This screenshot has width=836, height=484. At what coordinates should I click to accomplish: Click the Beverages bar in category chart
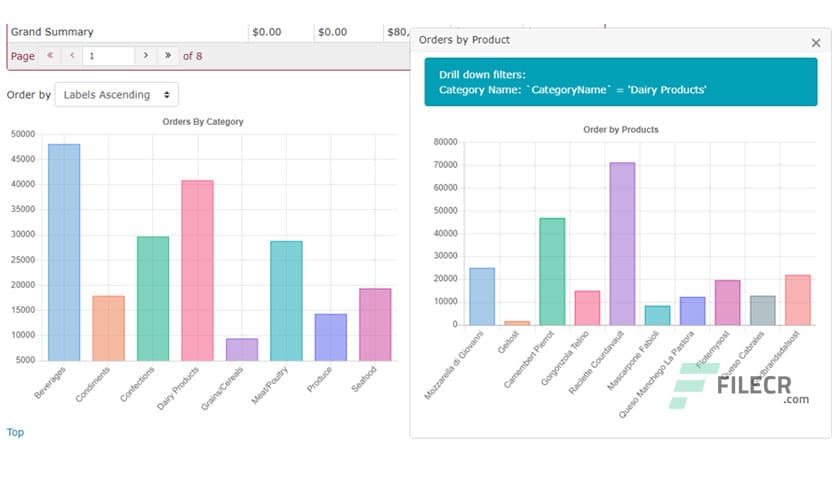tap(64, 252)
